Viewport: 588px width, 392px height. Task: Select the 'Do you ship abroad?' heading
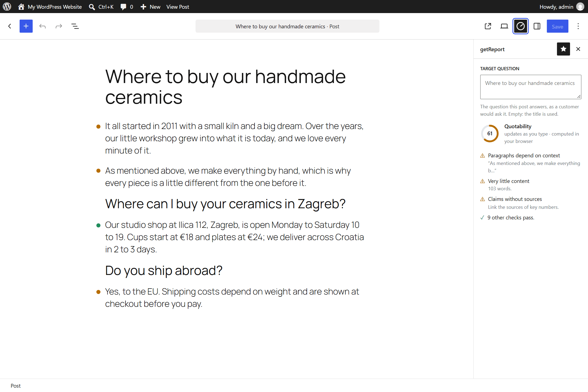click(x=164, y=271)
